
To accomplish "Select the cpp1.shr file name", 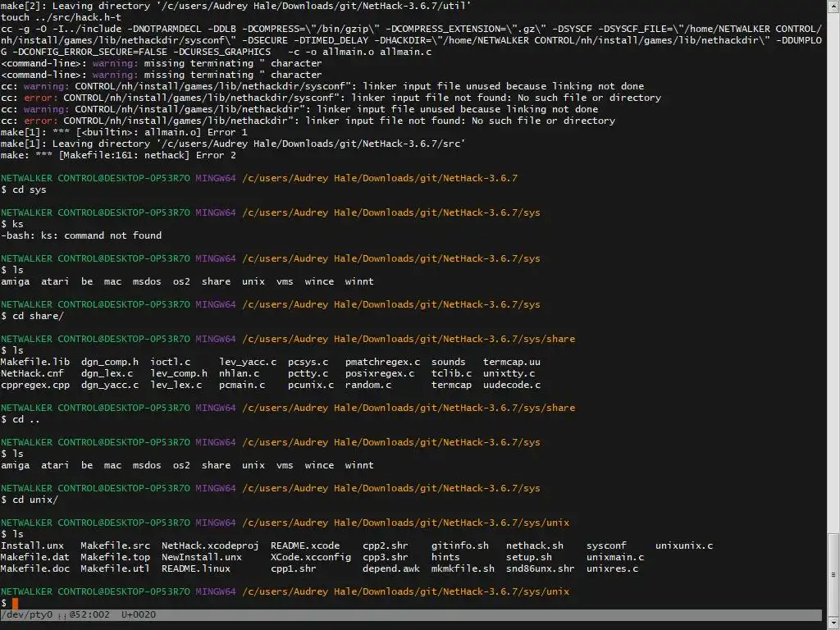I will (294, 569).
